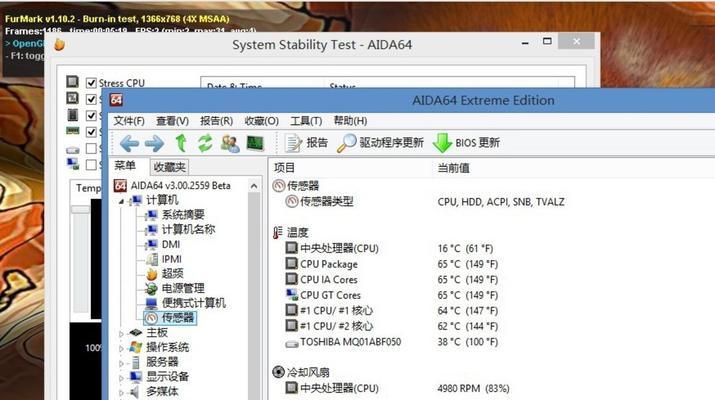The image size is (715, 400).
Task: Switch to the 菜单 tab
Action: 125,166
